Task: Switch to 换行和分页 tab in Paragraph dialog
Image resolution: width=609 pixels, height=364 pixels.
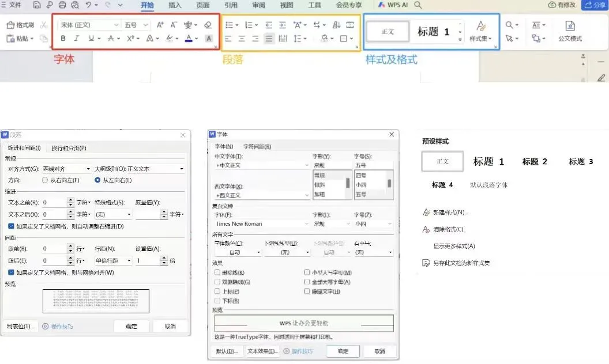Action: pos(69,148)
